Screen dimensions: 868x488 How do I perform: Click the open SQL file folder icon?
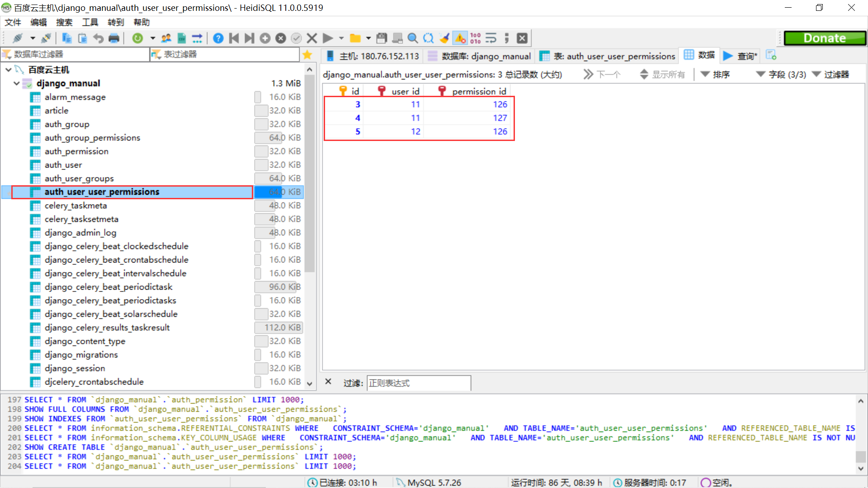pos(355,38)
